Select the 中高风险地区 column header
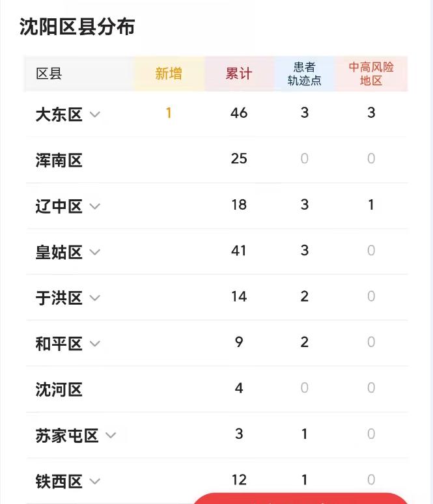The height and width of the screenshot is (504, 433). (x=371, y=74)
